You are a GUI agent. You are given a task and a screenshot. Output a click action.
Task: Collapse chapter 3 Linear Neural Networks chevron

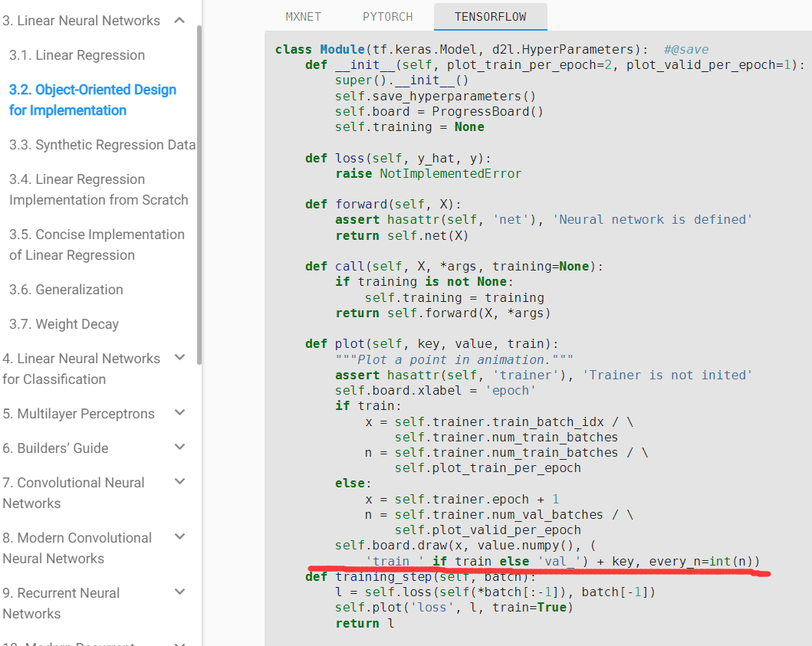pos(179,20)
